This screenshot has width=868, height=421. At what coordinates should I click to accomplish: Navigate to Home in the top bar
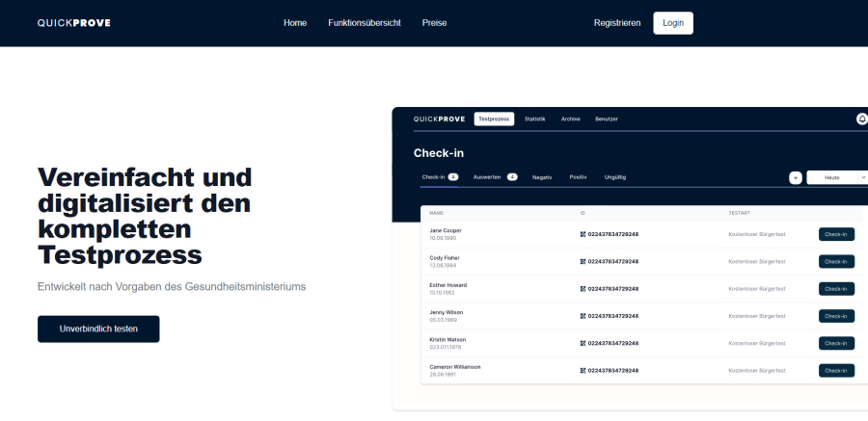click(x=295, y=23)
